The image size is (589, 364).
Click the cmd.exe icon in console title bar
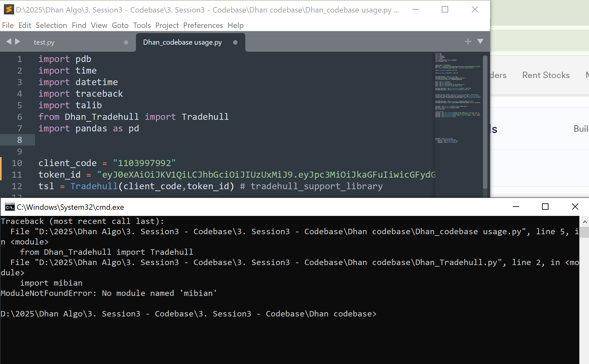pos(10,207)
